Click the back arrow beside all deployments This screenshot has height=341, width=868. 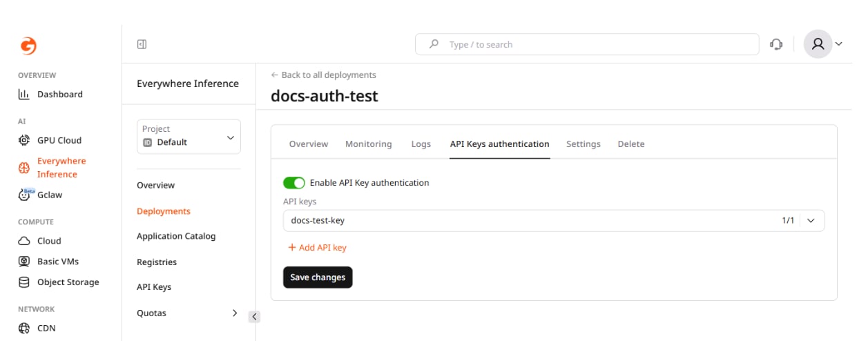tap(275, 75)
